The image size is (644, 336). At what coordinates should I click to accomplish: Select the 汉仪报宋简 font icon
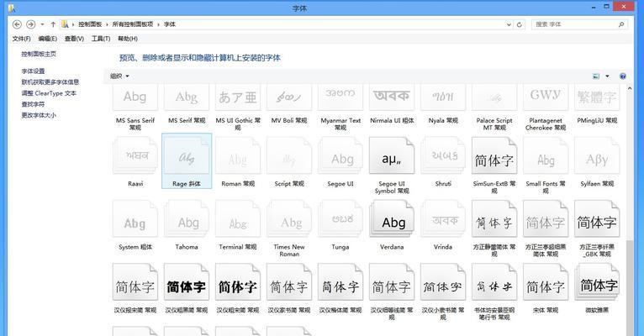135,282
